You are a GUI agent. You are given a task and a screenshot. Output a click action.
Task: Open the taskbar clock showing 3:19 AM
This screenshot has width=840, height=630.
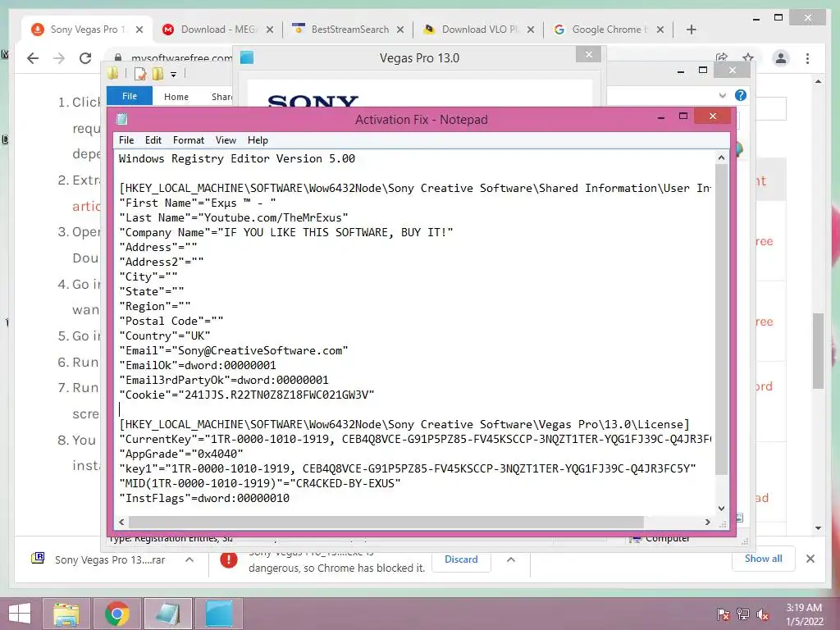804,614
